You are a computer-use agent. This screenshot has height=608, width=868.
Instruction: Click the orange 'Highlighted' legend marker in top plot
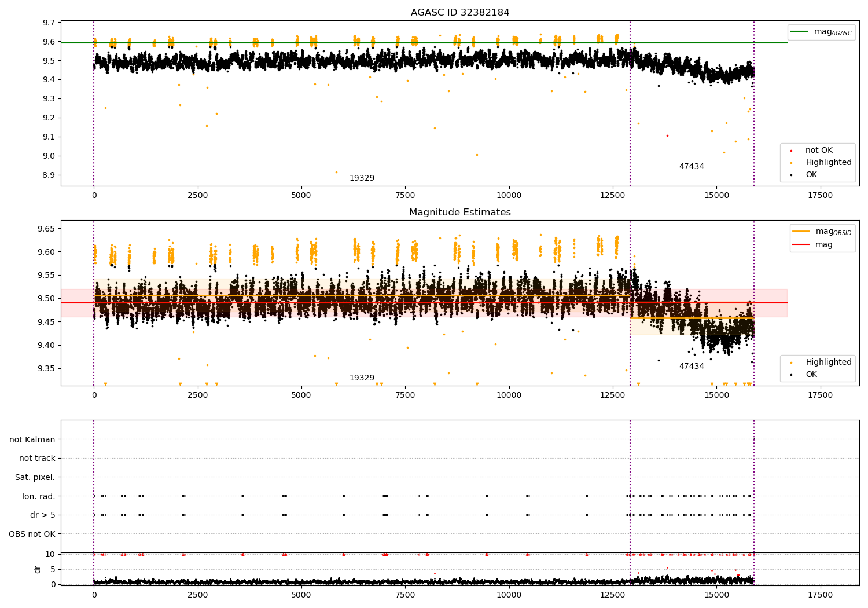791,163
